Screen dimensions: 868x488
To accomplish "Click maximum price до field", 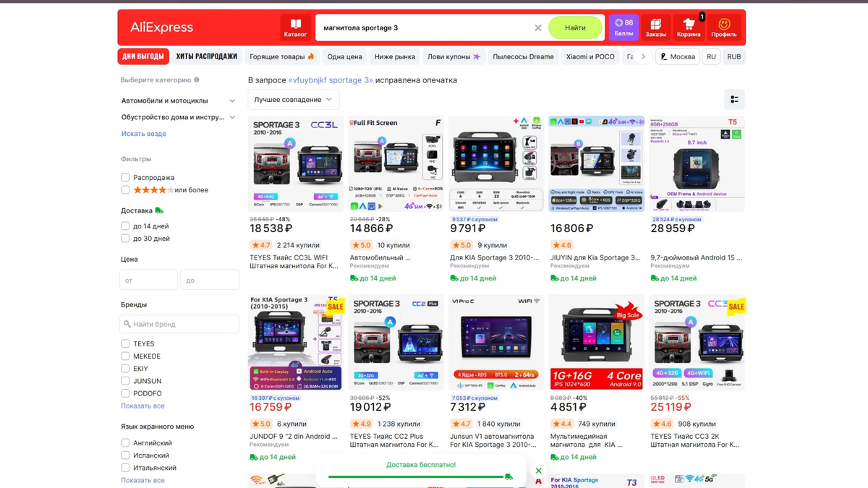I will pos(210,280).
